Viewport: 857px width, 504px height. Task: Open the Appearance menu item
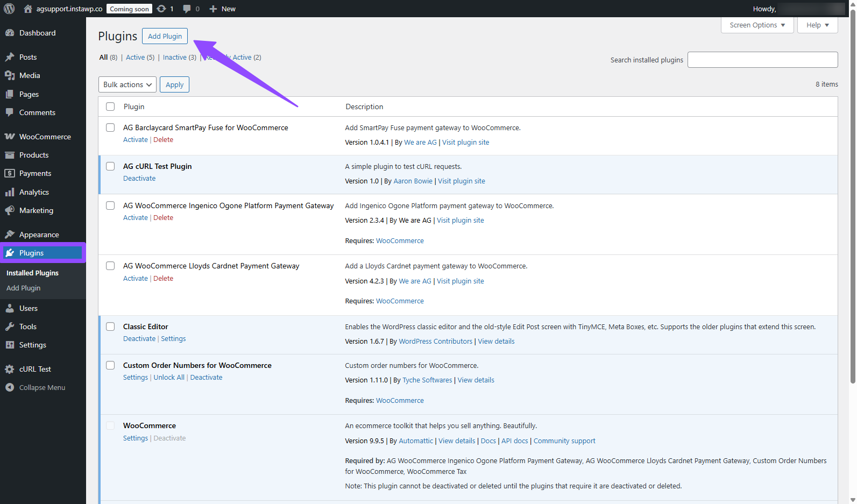[39, 235]
